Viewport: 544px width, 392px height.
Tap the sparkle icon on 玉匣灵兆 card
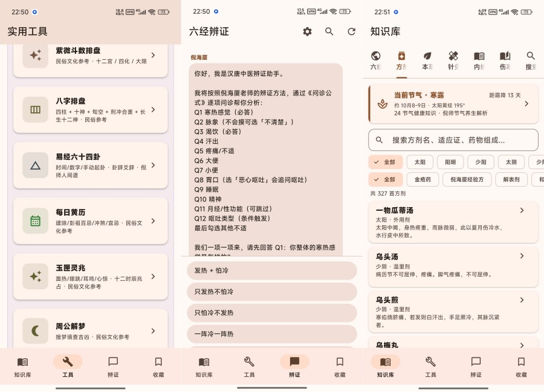click(x=36, y=276)
